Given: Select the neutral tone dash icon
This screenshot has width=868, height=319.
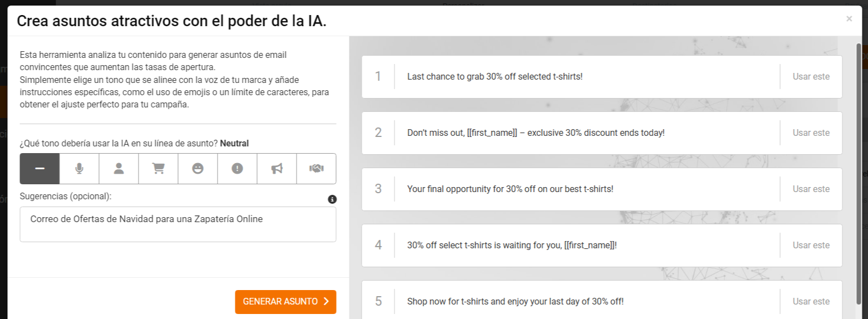Looking at the screenshot, I should coord(40,169).
